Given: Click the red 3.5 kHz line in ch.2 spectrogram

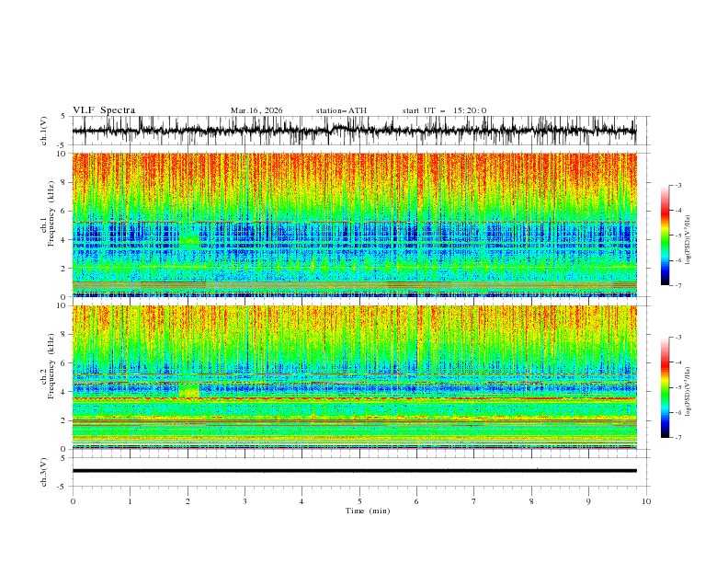Looking at the screenshot, I should point(354,398).
